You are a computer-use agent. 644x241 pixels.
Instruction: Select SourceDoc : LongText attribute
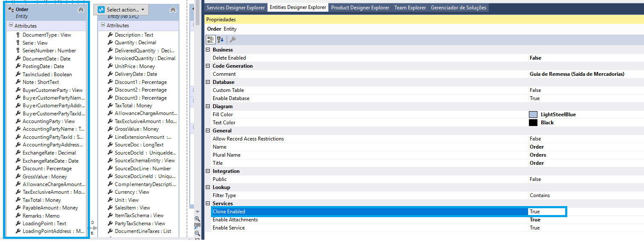click(139, 145)
